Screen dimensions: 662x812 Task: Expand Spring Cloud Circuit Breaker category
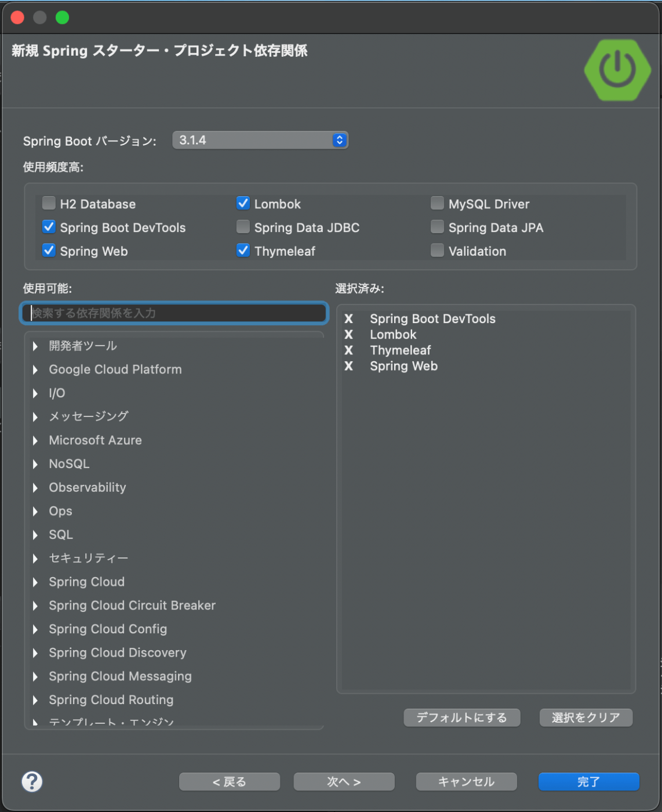click(x=35, y=606)
